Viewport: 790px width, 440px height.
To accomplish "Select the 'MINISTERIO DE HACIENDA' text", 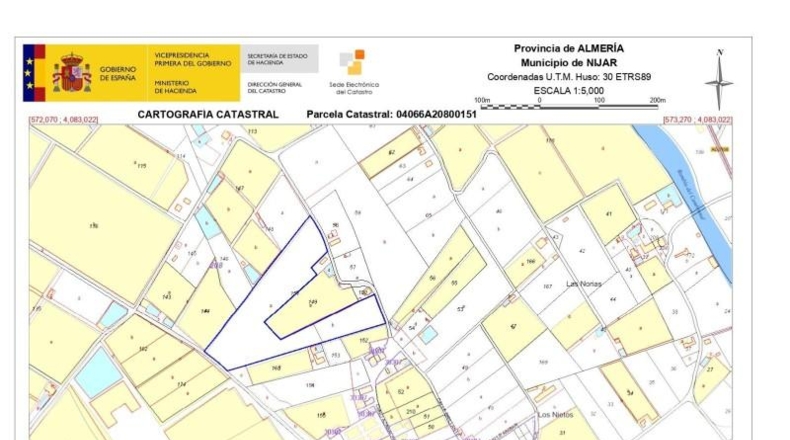I will (x=175, y=87).
